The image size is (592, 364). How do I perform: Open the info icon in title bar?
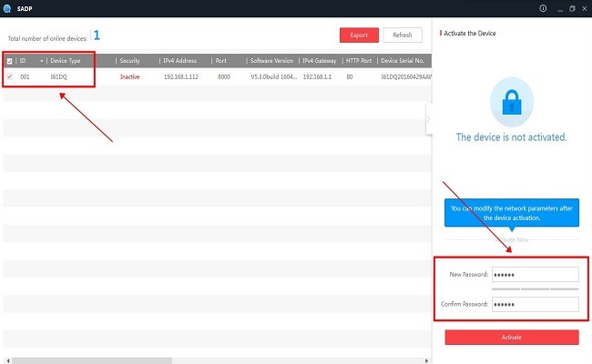(543, 8)
